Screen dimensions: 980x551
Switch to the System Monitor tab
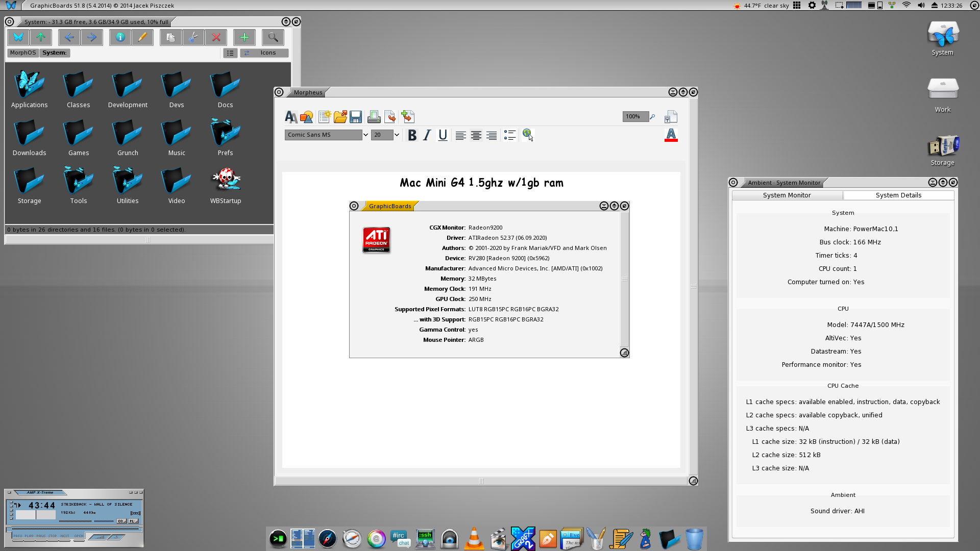click(787, 194)
